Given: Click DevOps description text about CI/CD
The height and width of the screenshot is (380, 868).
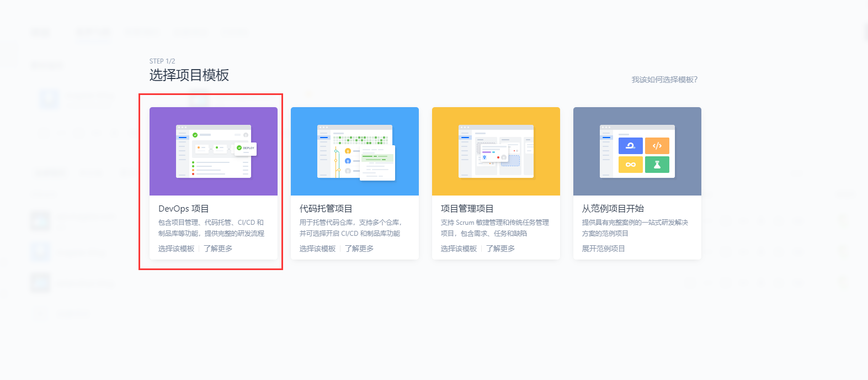Looking at the screenshot, I should 211,228.
